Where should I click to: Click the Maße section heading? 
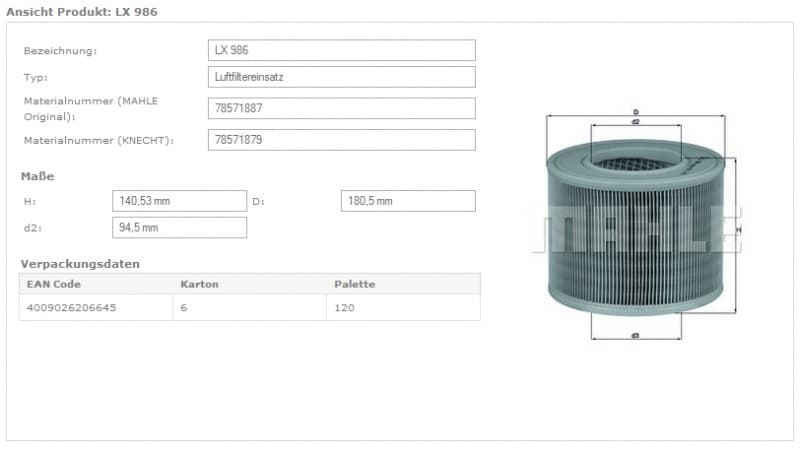37,176
